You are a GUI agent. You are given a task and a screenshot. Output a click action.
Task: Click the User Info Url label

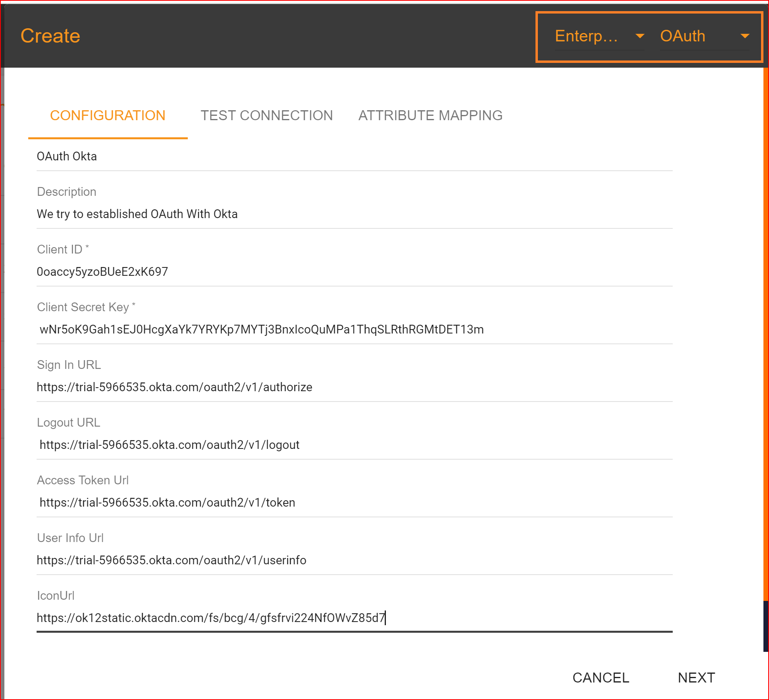[x=70, y=538]
